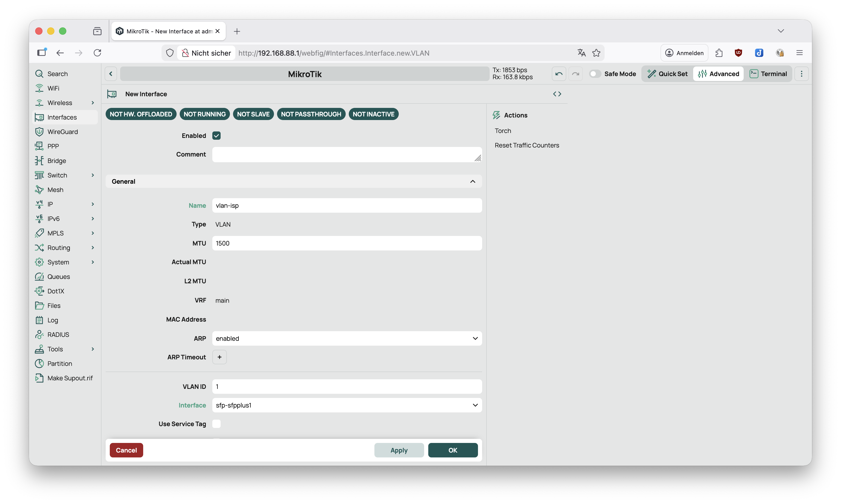Open the Interface dropdown showing sfp-sfpplus1

(x=347, y=405)
